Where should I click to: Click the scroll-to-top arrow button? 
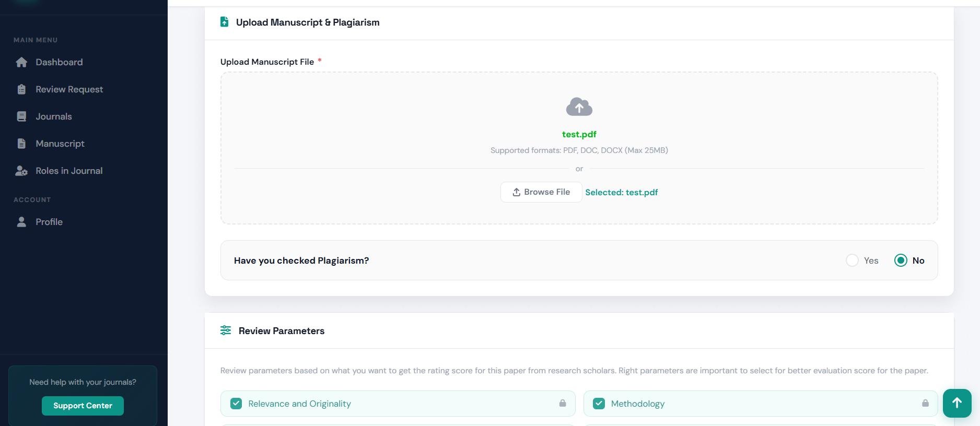[x=957, y=403]
